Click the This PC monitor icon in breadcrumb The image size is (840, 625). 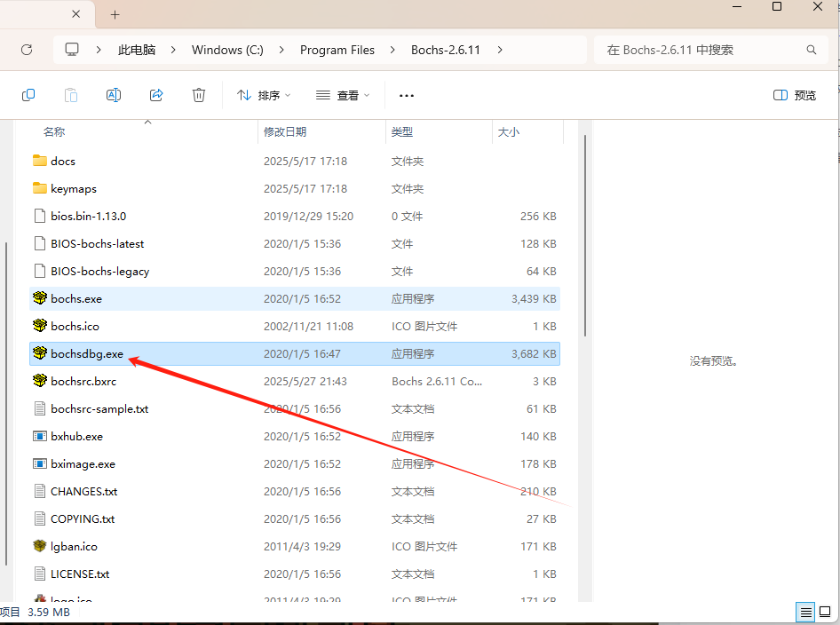72,50
